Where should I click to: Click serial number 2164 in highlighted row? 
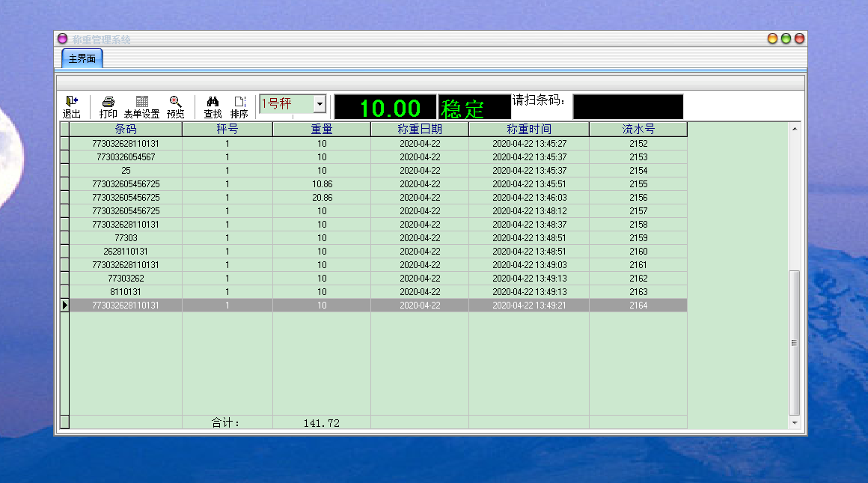[638, 306]
